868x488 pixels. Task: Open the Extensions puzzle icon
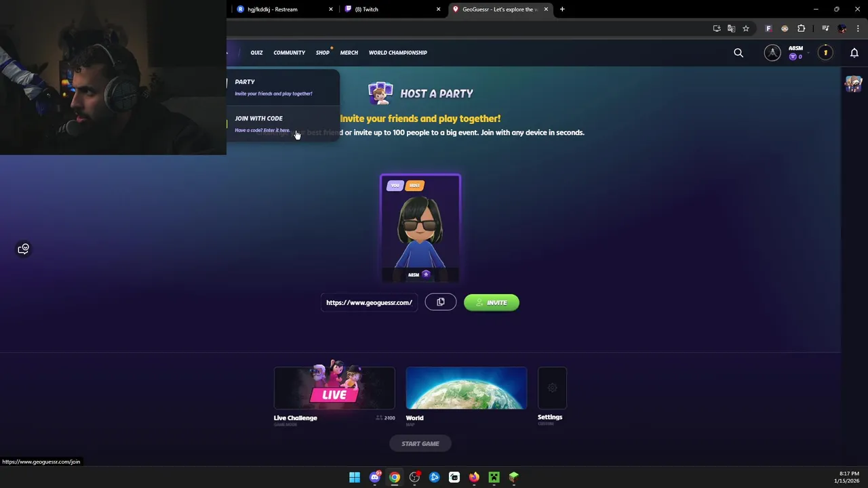click(x=802, y=28)
